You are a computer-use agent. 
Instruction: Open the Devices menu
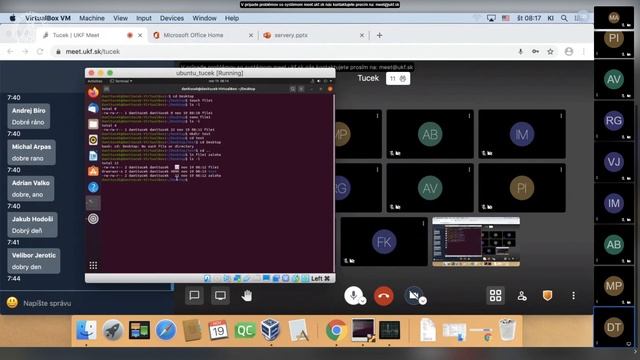(x=172, y=18)
